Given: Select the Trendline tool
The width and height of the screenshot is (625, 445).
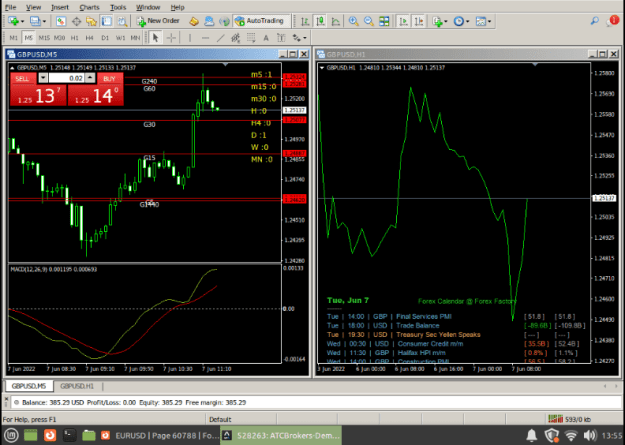Looking at the screenshot, I should tap(220, 38).
